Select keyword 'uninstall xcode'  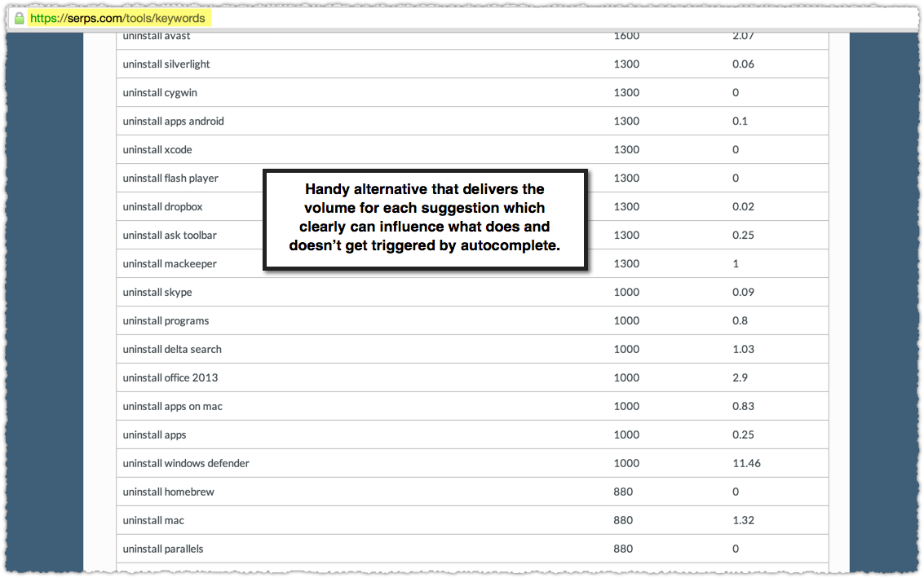coord(157,150)
